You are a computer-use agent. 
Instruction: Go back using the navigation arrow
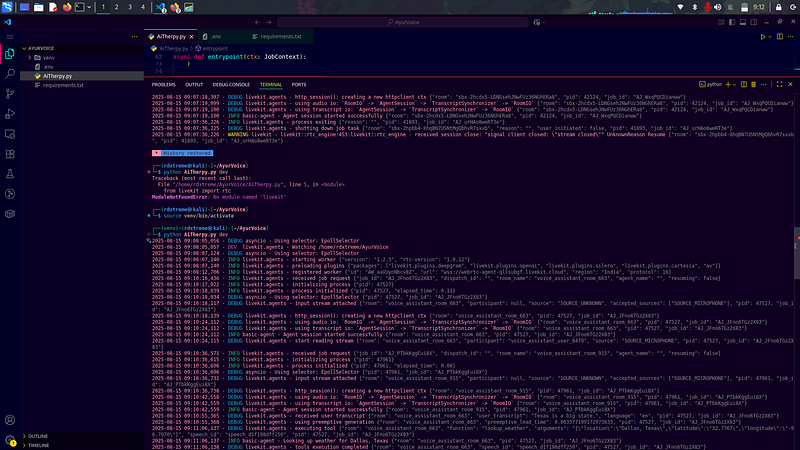coord(258,22)
